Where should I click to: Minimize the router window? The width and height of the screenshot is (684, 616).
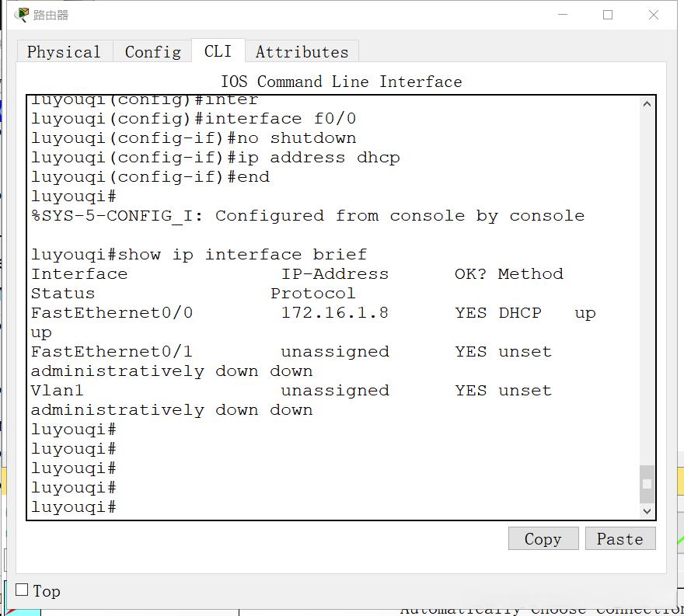coord(564,15)
